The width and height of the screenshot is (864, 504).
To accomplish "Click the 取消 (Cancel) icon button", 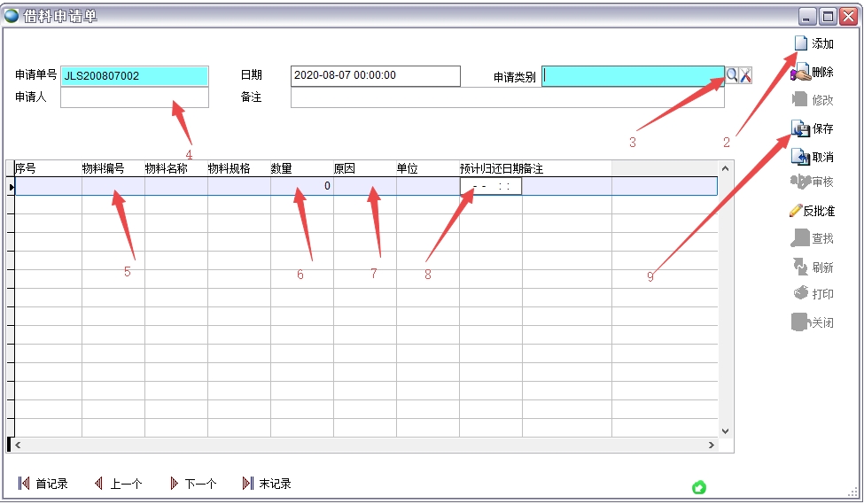I will point(800,158).
